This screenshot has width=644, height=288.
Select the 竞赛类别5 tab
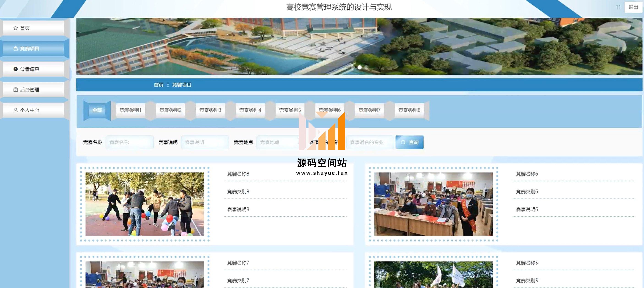(290, 110)
